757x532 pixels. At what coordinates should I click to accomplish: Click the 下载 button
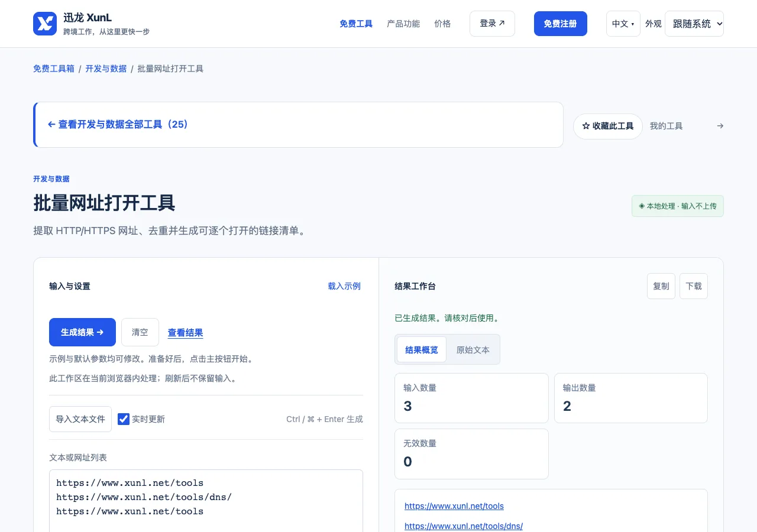[694, 286]
